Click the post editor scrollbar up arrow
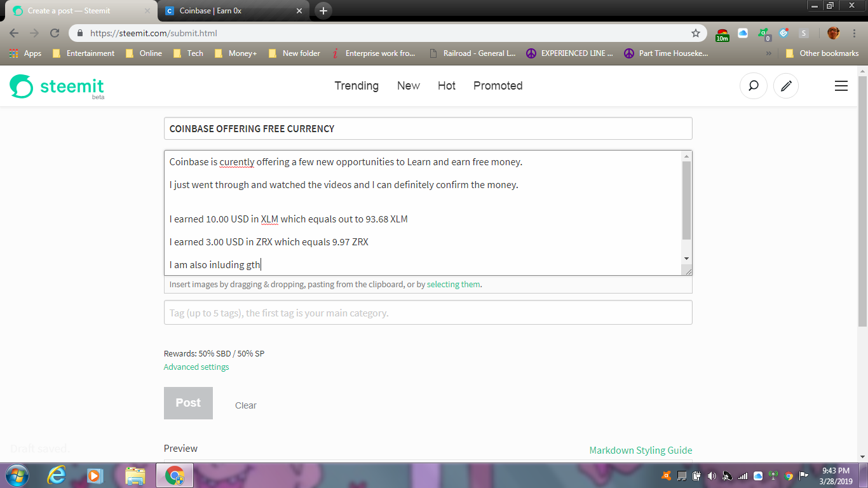This screenshot has width=868, height=488. click(686, 156)
